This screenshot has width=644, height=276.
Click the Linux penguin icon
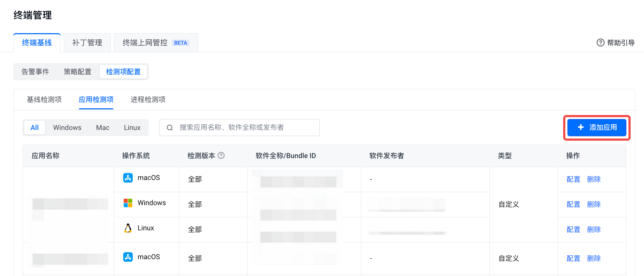pos(128,228)
